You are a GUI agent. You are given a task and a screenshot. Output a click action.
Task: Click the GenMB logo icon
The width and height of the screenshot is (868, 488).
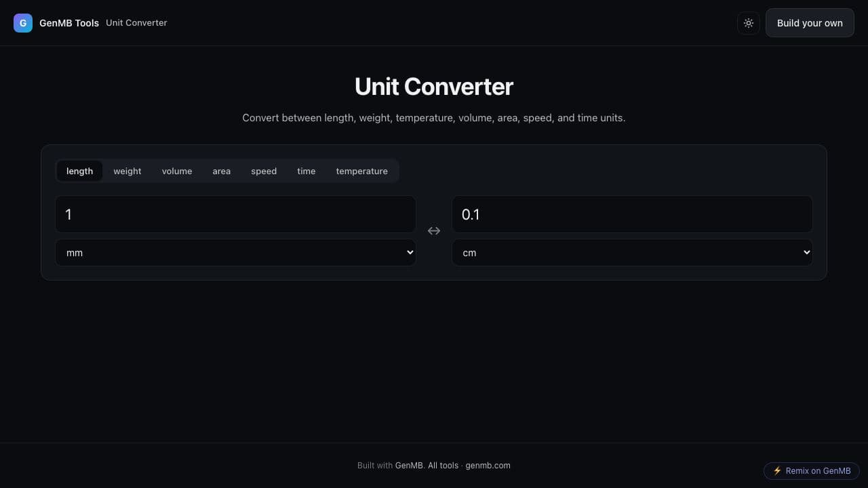click(23, 23)
